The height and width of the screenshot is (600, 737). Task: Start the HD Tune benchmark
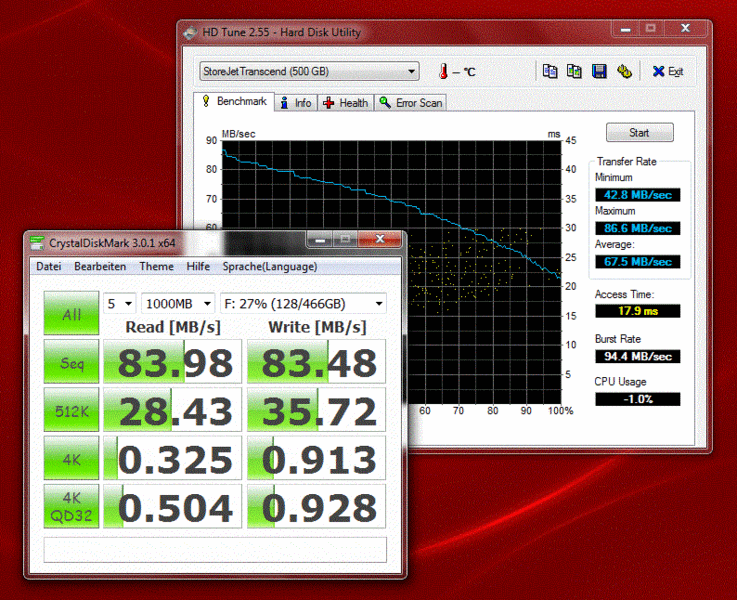pyautogui.click(x=639, y=132)
